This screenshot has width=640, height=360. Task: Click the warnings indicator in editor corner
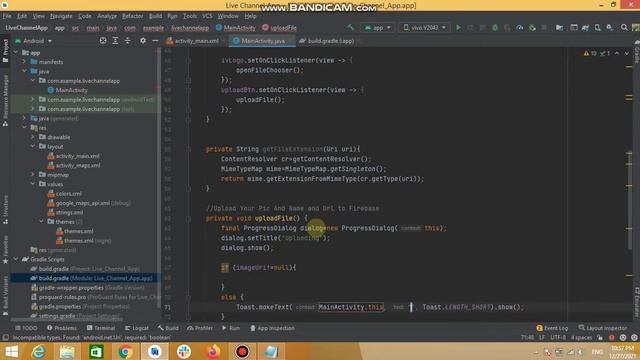590,53
